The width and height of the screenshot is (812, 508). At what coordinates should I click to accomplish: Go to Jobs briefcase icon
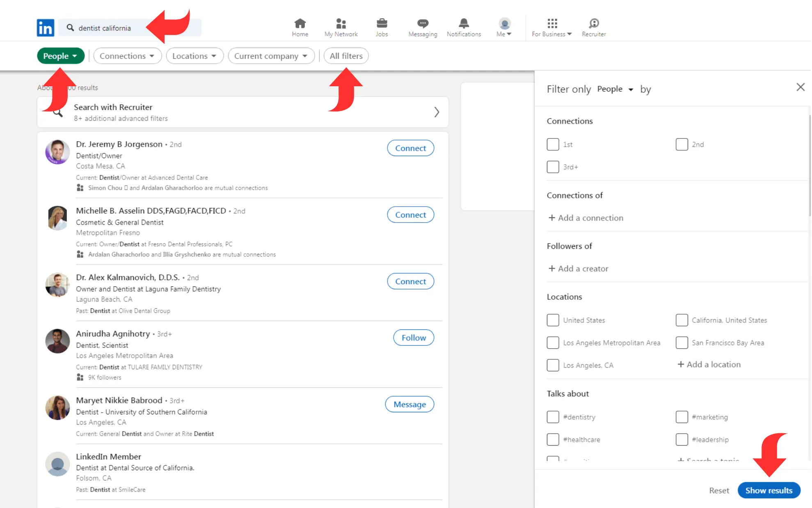click(x=382, y=23)
